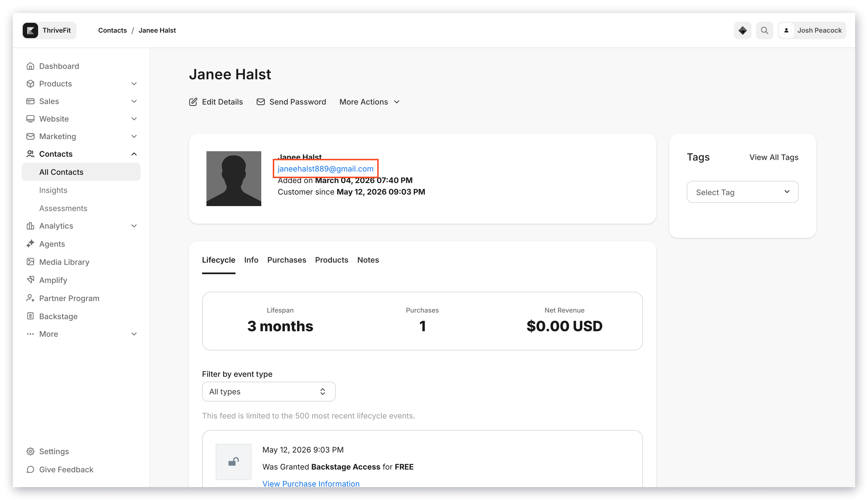This screenshot has height=500, width=868.
Task: Click the ThriveFit site name button
Action: pyautogui.click(x=49, y=30)
